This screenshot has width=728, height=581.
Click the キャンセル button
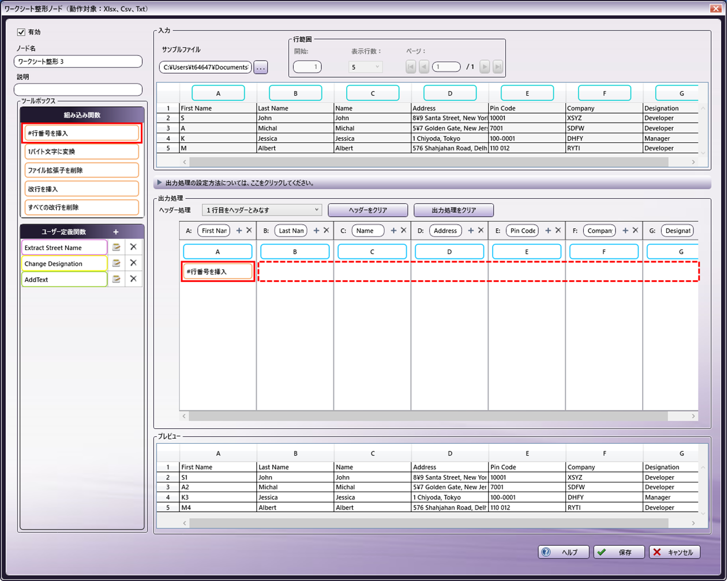pos(674,552)
